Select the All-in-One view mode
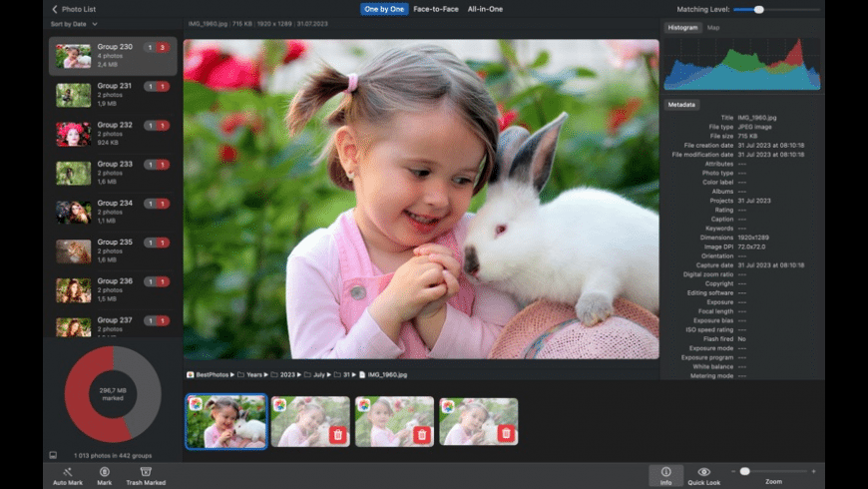868x489 pixels. click(485, 9)
